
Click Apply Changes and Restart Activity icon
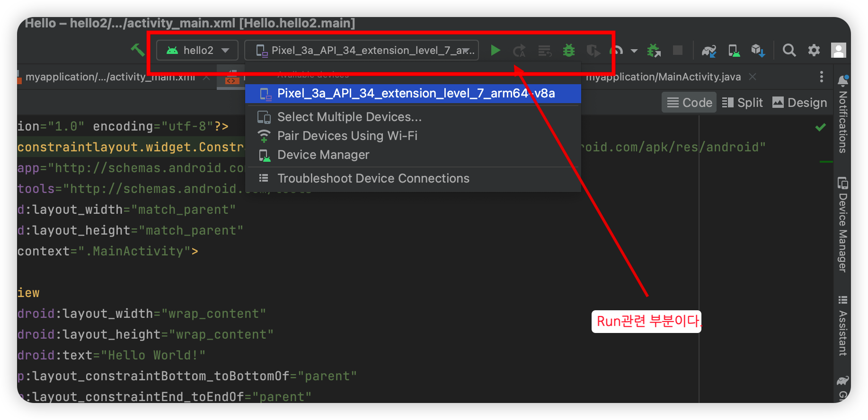[x=520, y=51]
